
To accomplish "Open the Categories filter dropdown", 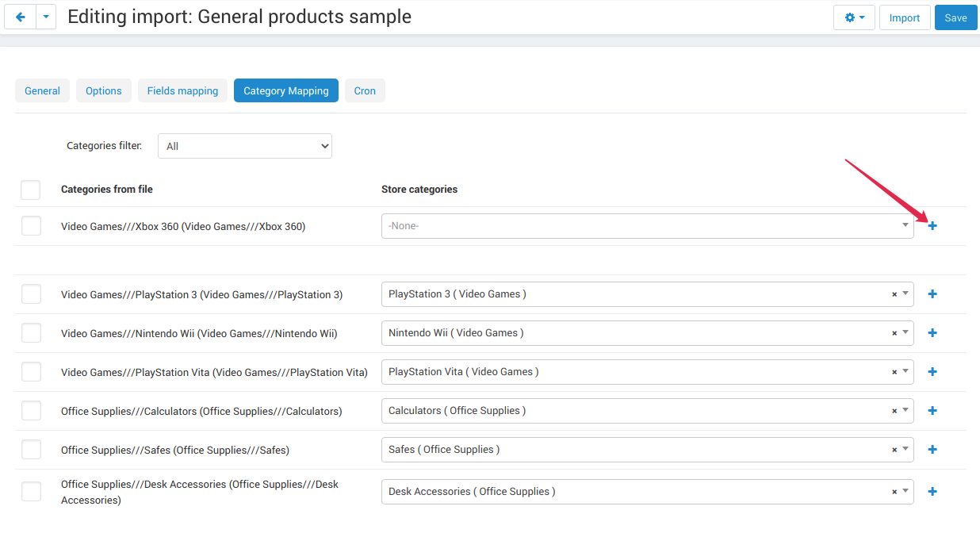I will tap(245, 146).
